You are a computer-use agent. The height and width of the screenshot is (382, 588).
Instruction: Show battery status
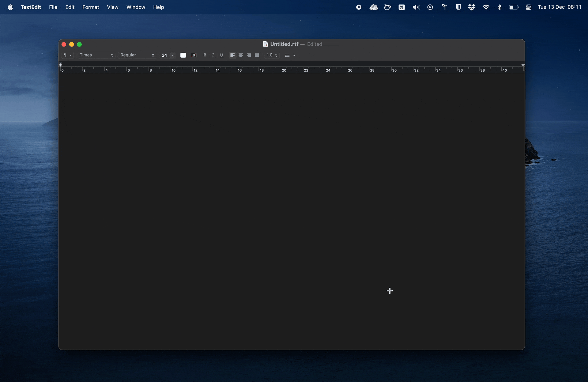[514, 7]
